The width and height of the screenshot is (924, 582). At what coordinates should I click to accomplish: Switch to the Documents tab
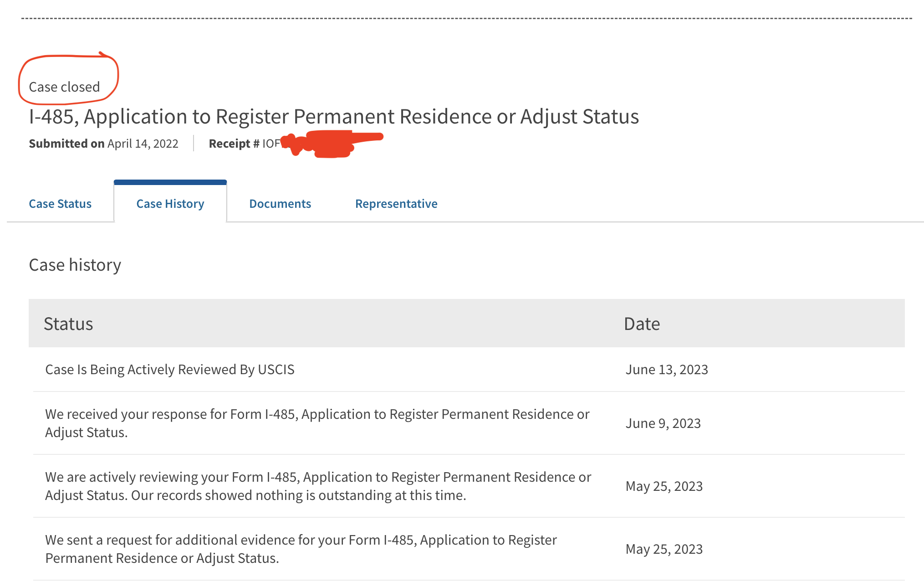coord(280,204)
